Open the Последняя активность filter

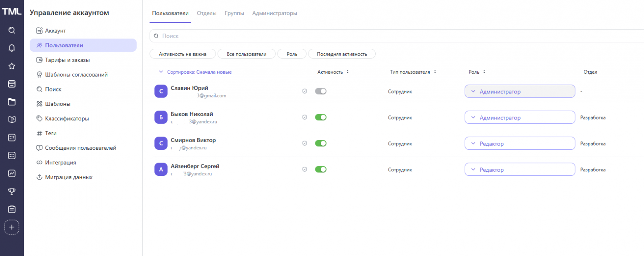pyautogui.click(x=342, y=54)
